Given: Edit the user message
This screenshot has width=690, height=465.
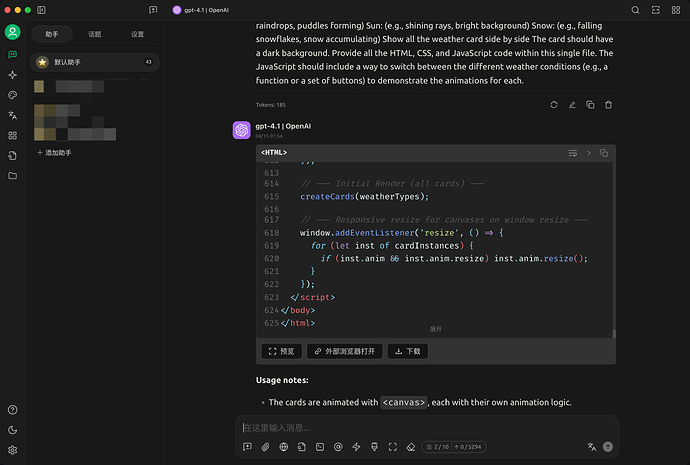Looking at the screenshot, I should pos(572,105).
